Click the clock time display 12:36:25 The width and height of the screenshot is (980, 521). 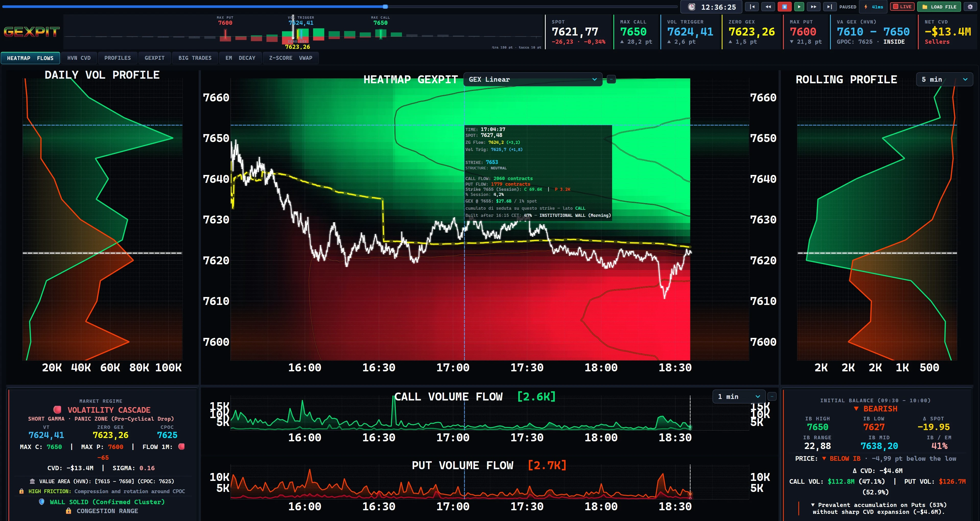pos(711,7)
